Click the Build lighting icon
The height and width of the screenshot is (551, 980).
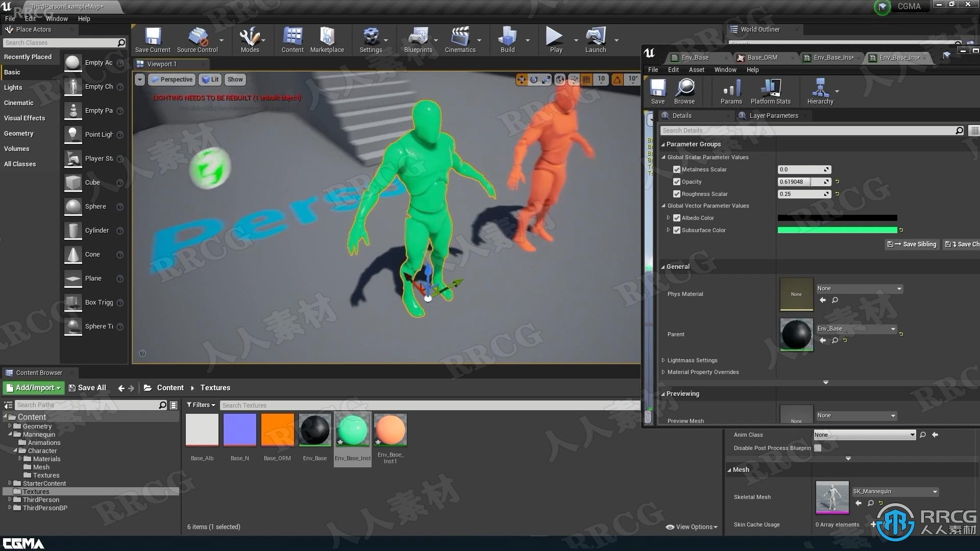point(507,37)
